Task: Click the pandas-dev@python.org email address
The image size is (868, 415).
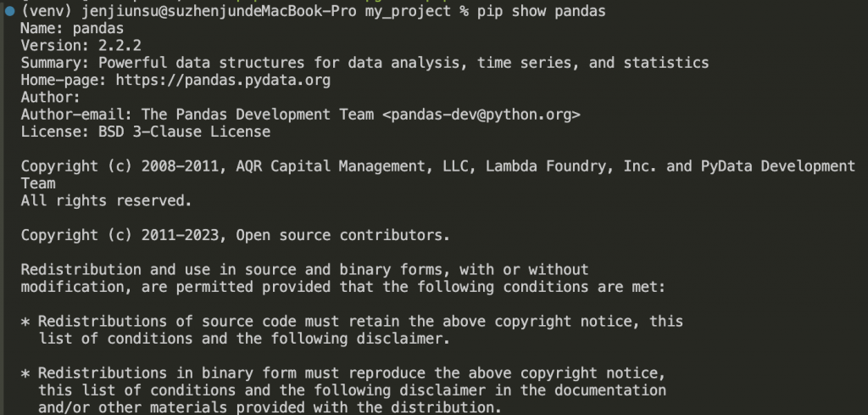Action: (481, 115)
